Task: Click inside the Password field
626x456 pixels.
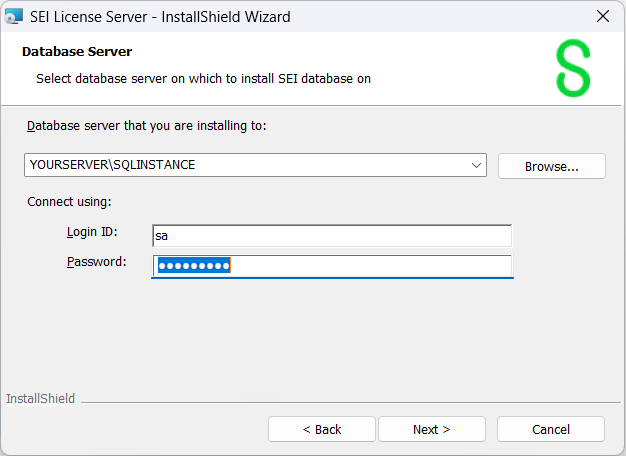Action: (x=331, y=265)
